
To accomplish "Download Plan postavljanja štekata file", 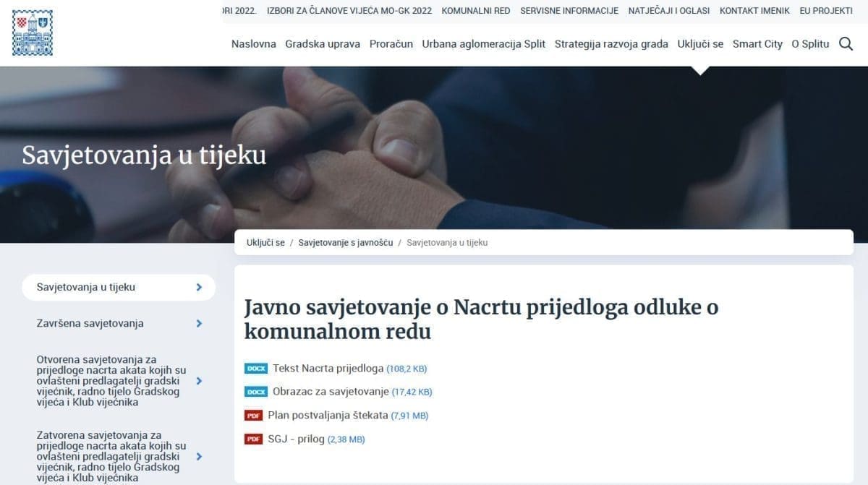I will pyautogui.click(x=328, y=415).
